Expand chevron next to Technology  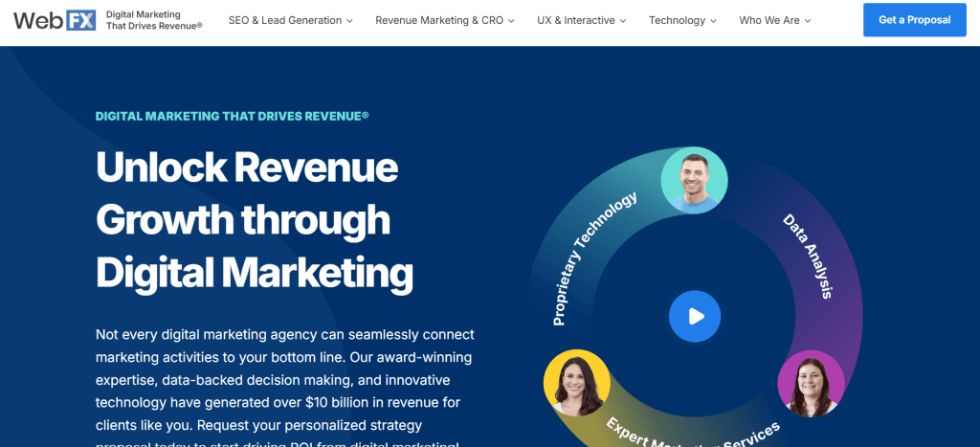pos(714,21)
